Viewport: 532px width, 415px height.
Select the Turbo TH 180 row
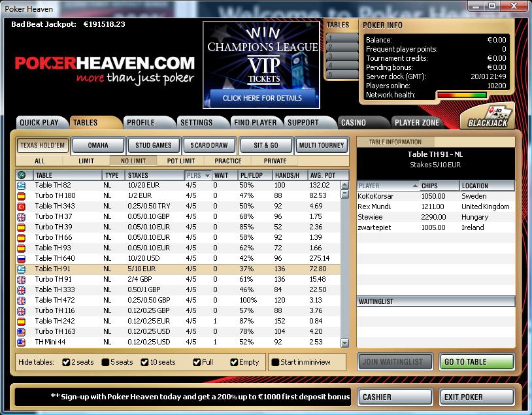[178, 196]
